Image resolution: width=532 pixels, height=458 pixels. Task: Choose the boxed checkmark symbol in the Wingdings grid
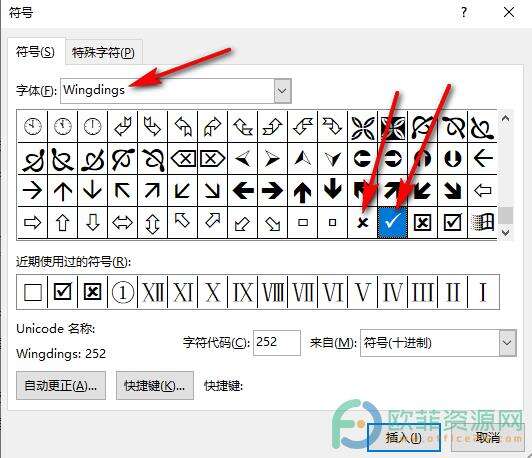452,223
